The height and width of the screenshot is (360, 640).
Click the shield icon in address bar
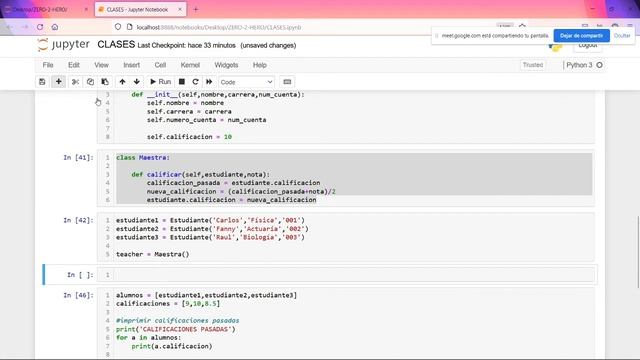tap(118, 27)
